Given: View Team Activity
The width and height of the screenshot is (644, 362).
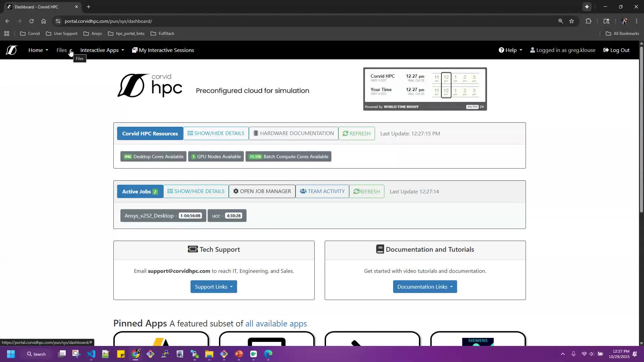Looking at the screenshot, I should pyautogui.click(x=322, y=191).
